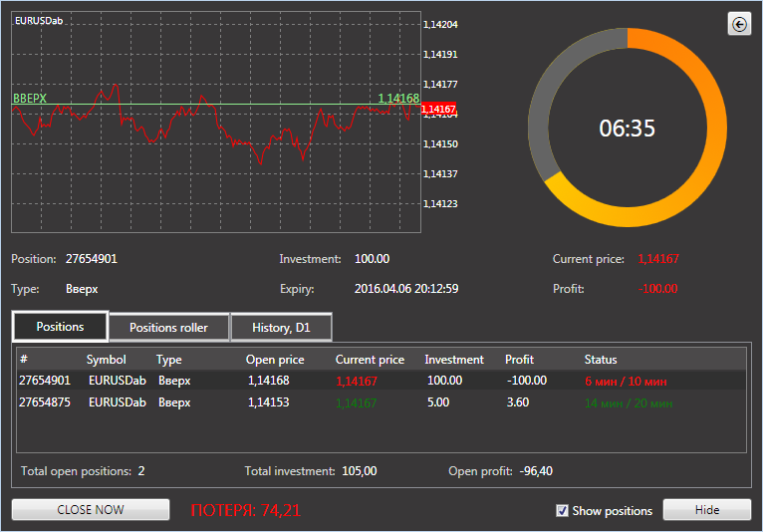The width and height of the screenshot is (763, 532).
Task: Click the # column header
Action: pyautogui.click(x=24, y=360)
